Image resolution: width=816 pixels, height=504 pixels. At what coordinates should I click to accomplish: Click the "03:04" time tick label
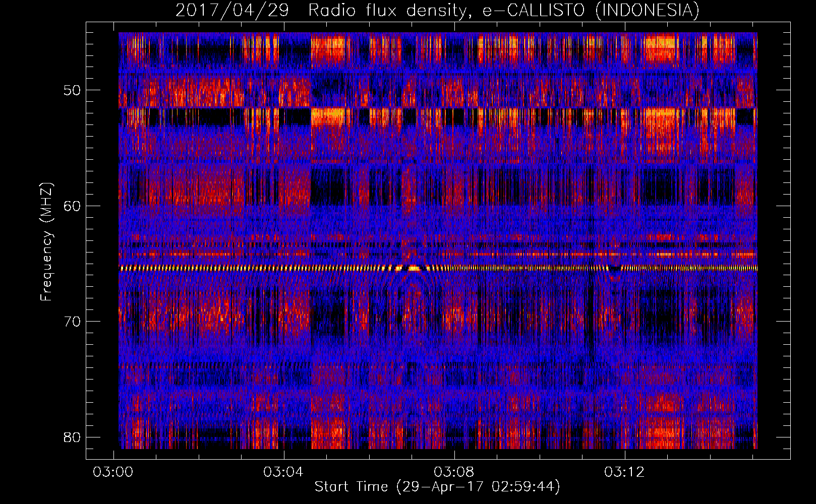284,472
